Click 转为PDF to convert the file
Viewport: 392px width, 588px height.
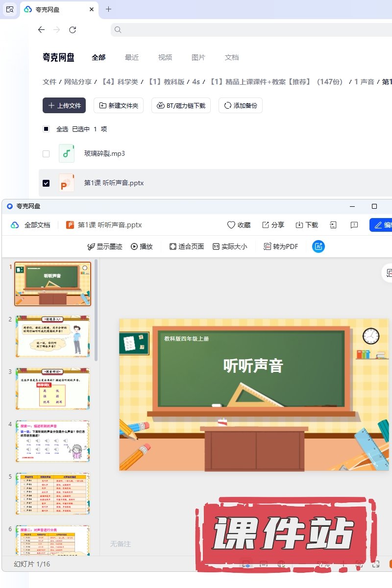point(281,246)
